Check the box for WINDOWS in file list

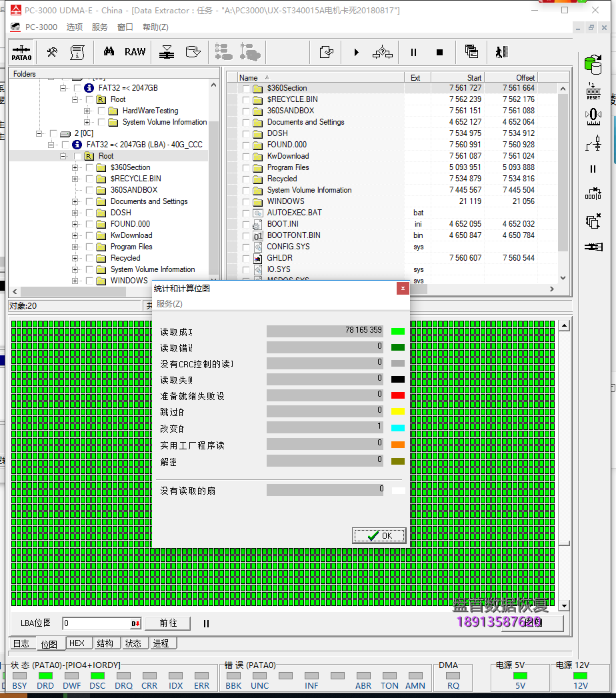click(246, 201)
